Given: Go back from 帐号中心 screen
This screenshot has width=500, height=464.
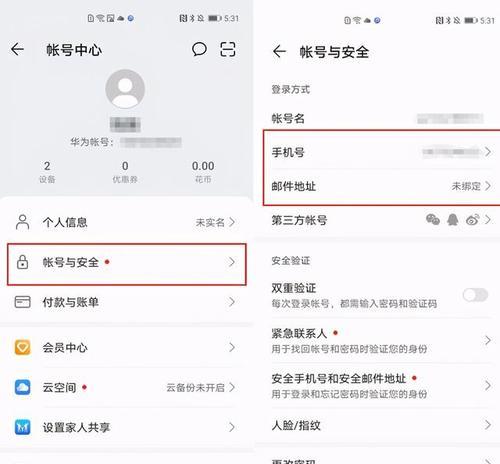Looking at the screenshot, I should (17, 49).
